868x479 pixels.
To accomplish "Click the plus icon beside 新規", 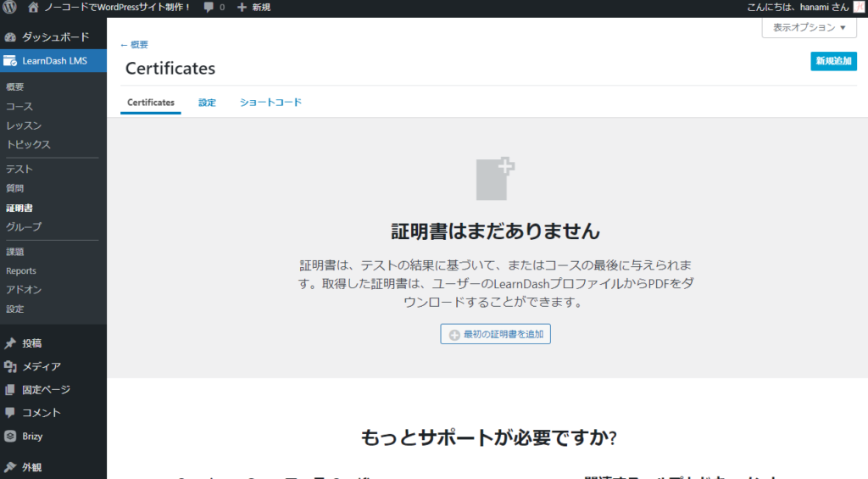I will pyautogui.click(x=242, y=7).
